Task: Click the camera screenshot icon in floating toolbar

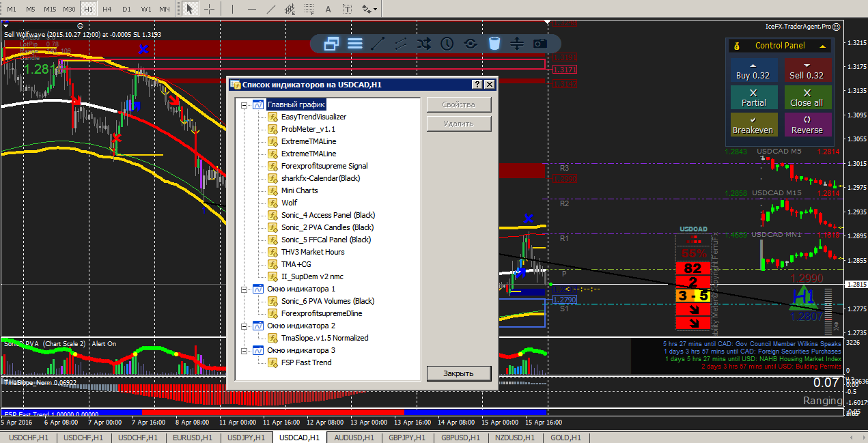Action: click(540, 44)
